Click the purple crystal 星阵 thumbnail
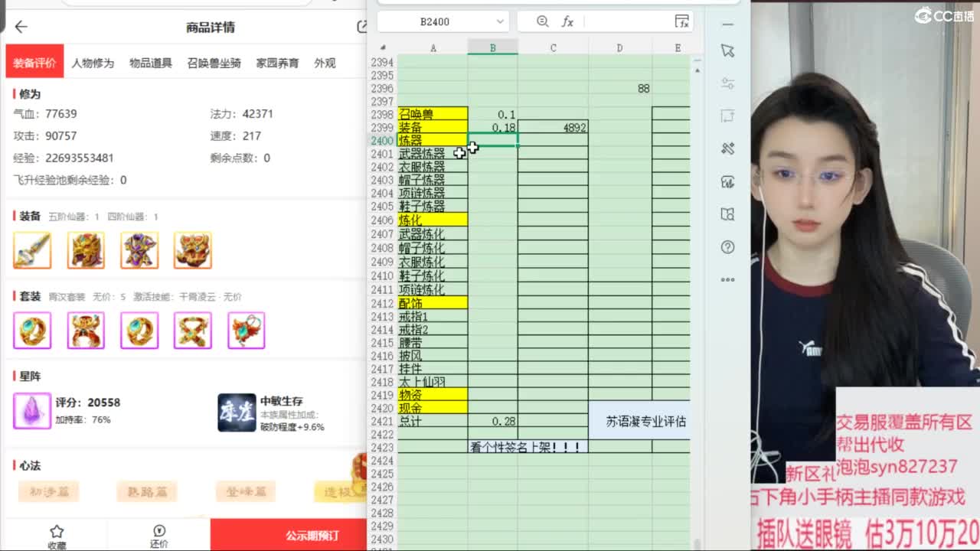Viewport: 980px width, 551px height. click(x=32, y=411)
